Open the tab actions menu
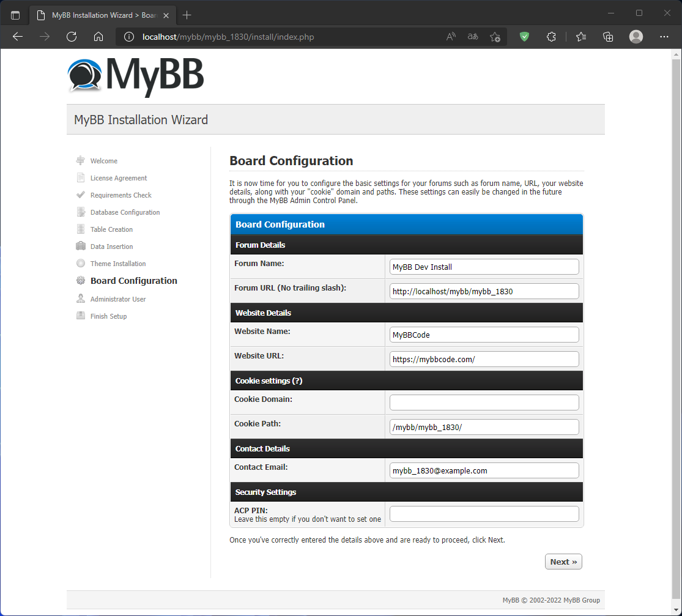Viewport: 682px width, 616px height. (15, 15)
